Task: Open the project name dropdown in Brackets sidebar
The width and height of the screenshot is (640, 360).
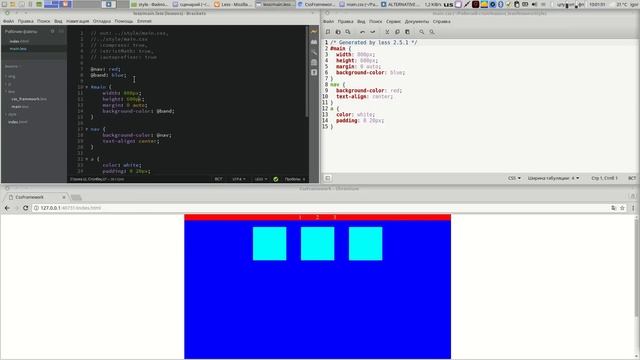Action: (x=13, y=66)
